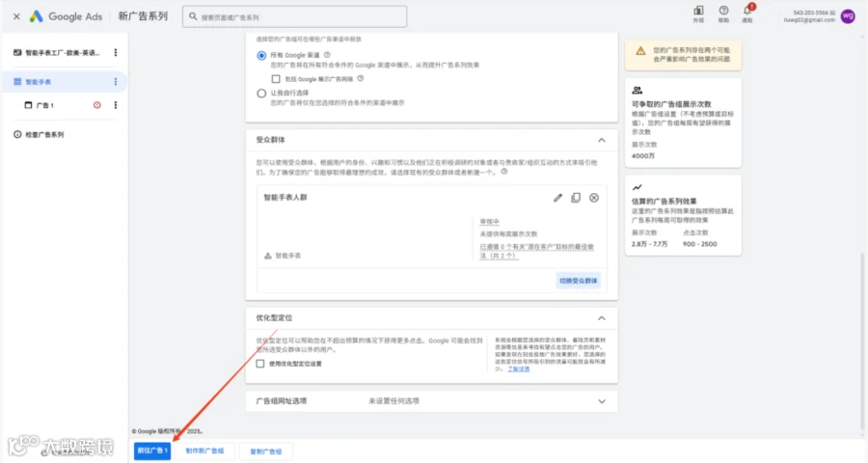Click the pencil edit icon for 智能手表人群
Screen dimensions: 868x463
pos(558,198)
